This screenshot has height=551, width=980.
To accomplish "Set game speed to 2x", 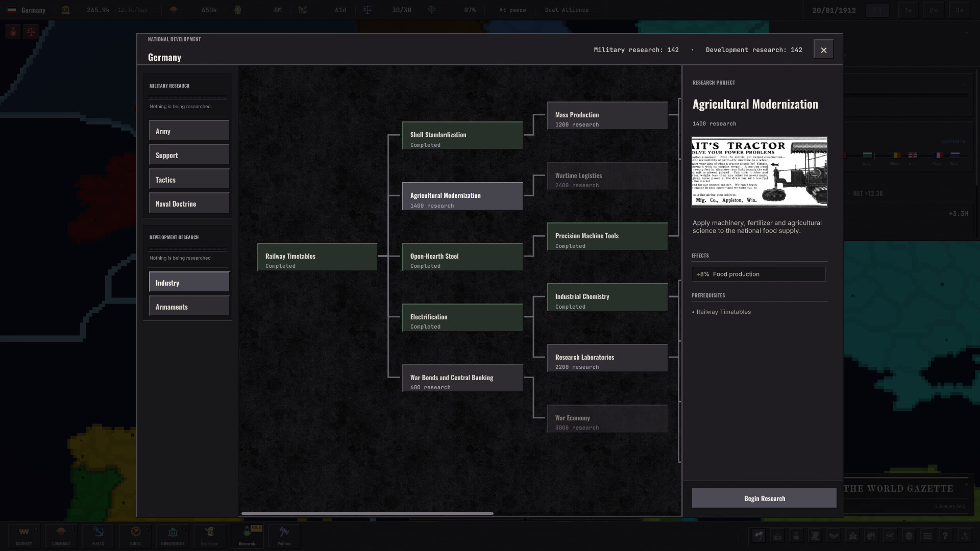I will pyautogui.click(x=934, y=10).
